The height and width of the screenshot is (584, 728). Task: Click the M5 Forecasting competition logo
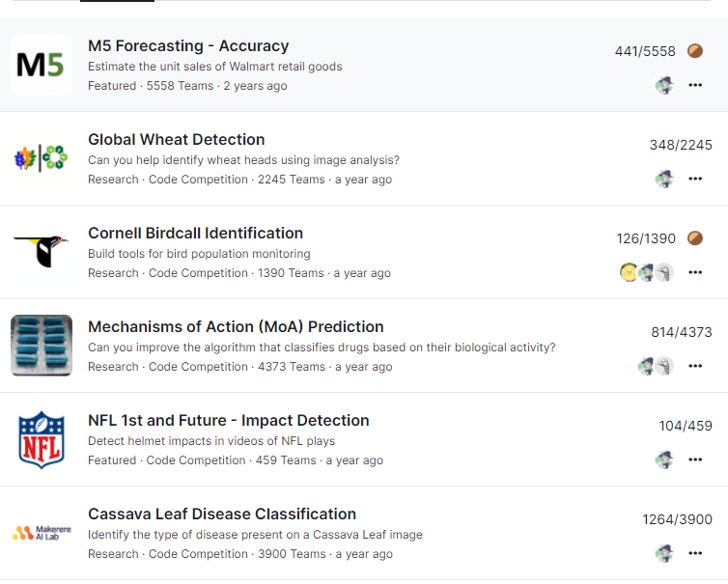[x=42, y=65]
